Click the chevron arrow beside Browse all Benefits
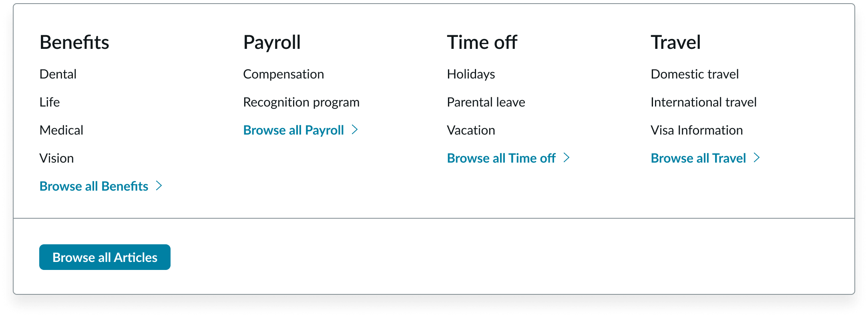Screen dimensions: 868x318 (x=160, y=186)
